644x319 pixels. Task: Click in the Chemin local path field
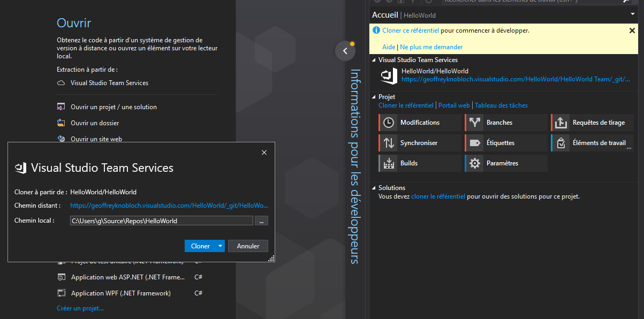161,221
